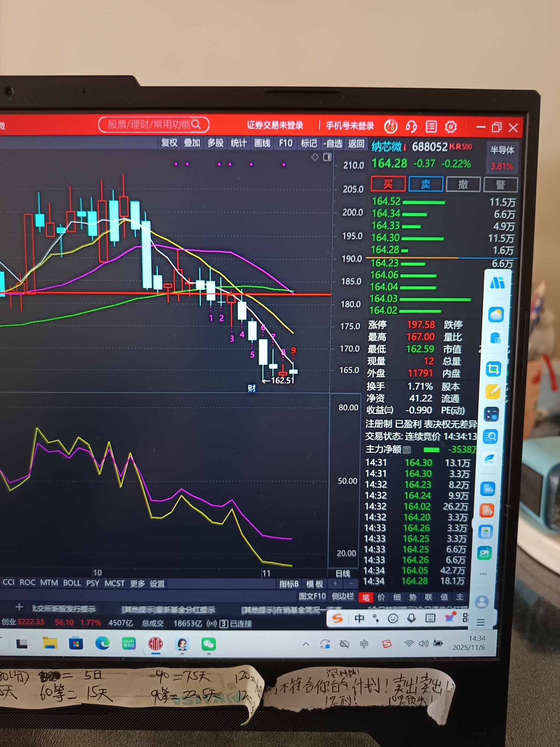Image resolution: width=560 pixels, height=747 pixels.
Task: Select the PSY indicator tab
Action: [93, 583]
